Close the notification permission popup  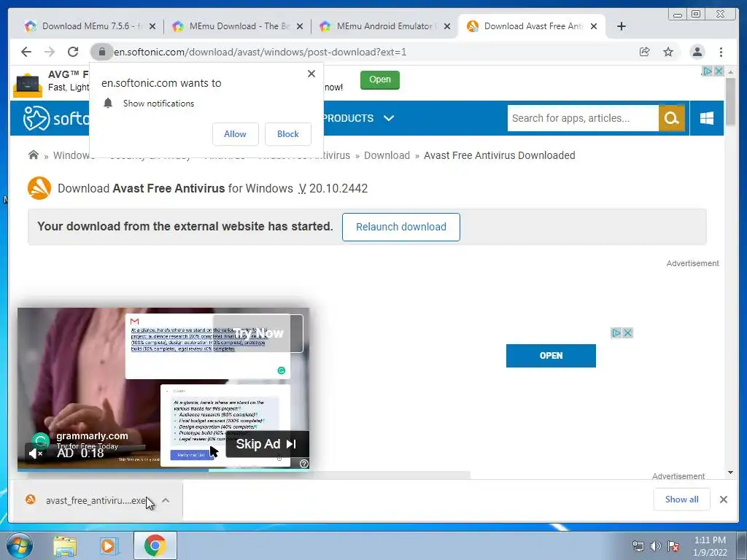pos(311,74)
